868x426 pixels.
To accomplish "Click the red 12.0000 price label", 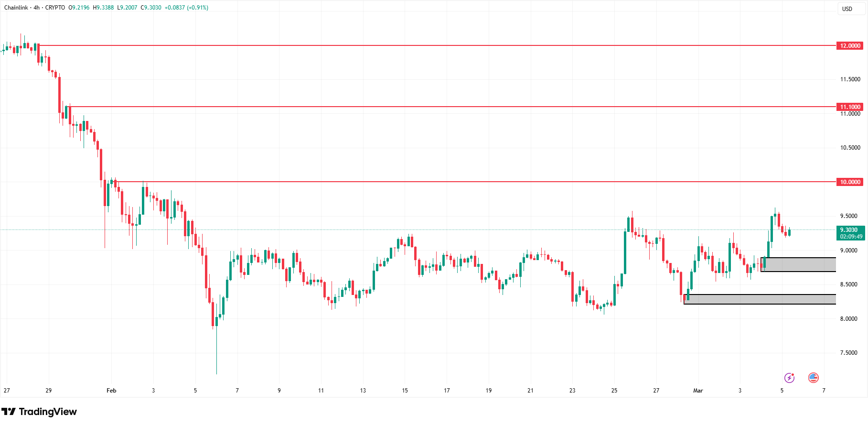I will point(850,46).
